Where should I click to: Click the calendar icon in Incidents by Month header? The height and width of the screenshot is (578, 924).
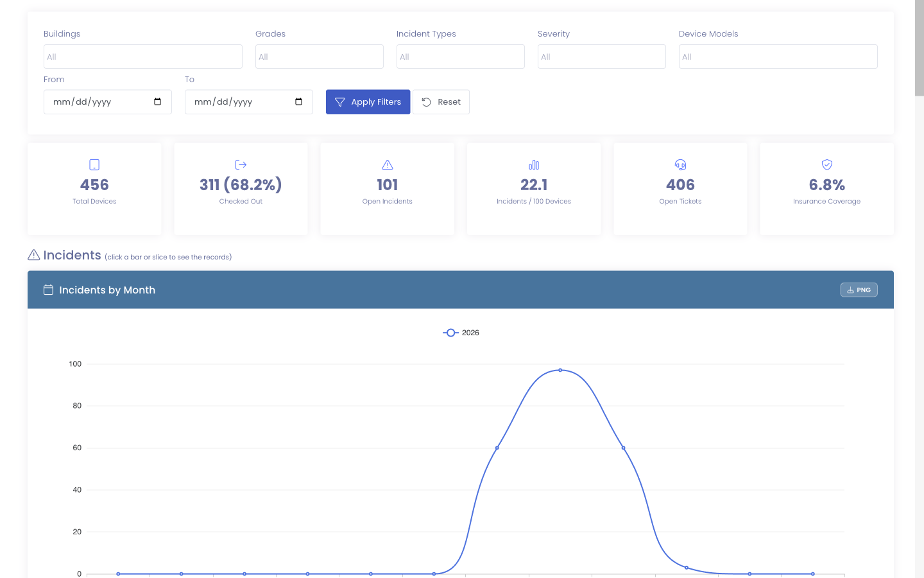pos(48,290)
